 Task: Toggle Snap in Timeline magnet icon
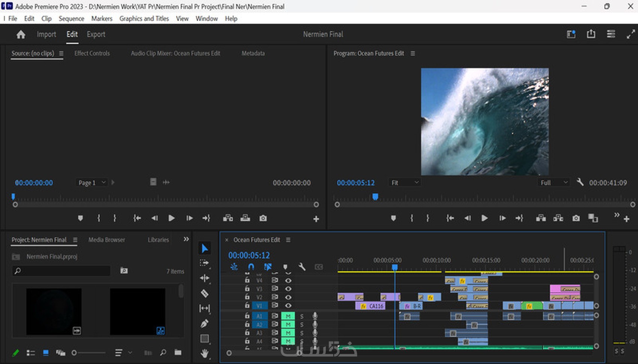point(251,267)
